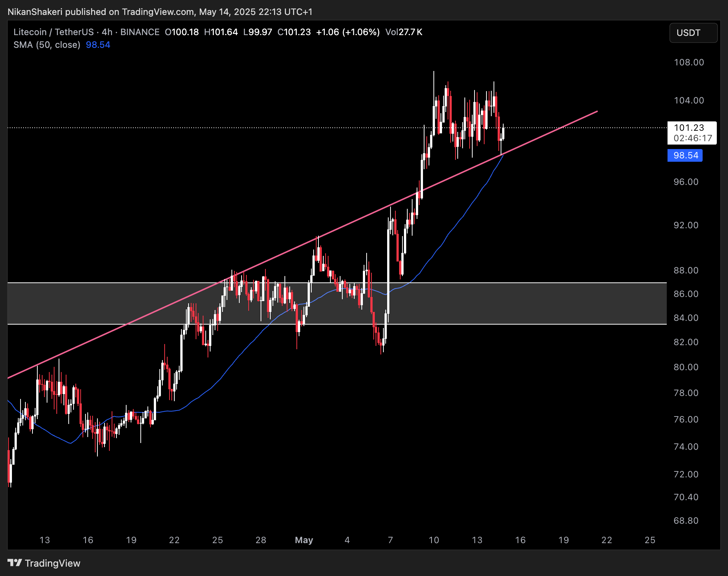The width and height of the screenshot is (728, 576).
Task: Click the 28 date label on time axis
Action: (261, 540)
